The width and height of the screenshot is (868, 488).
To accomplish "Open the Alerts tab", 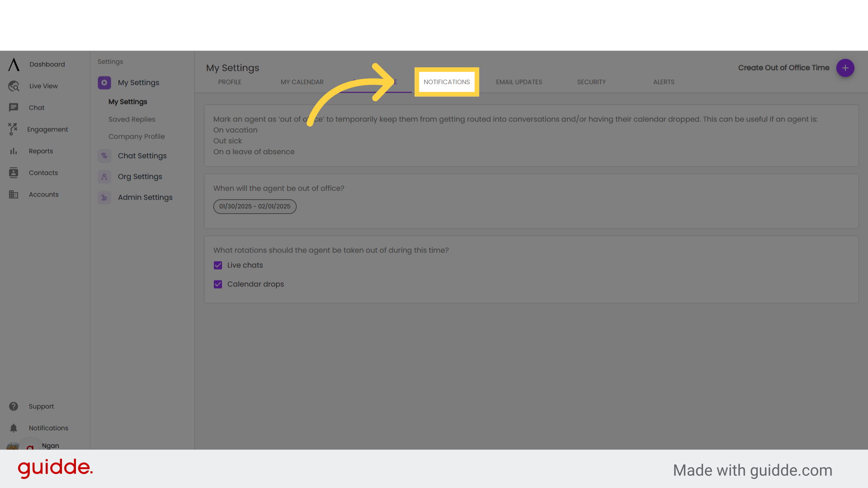I will tap(664, 82).
